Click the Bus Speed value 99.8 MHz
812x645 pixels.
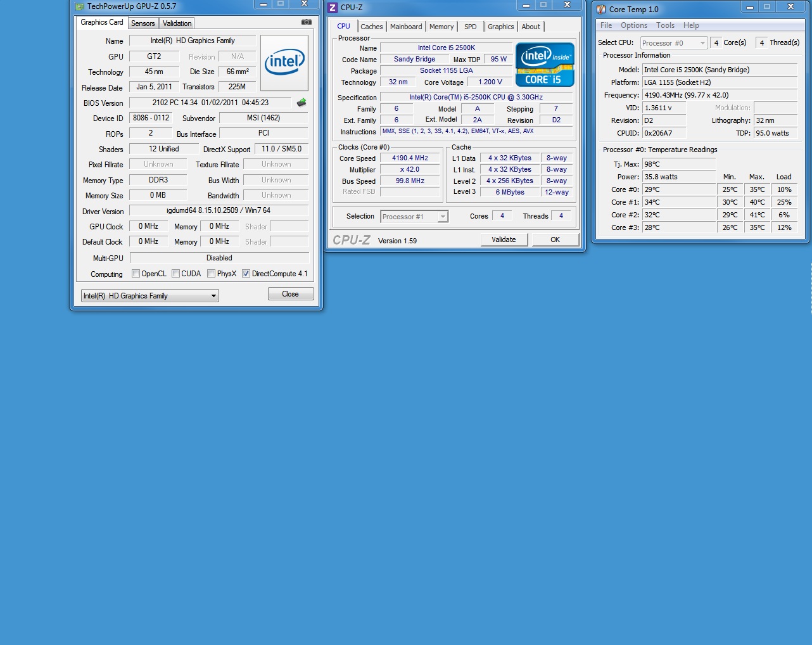click(x=410, y=181)
